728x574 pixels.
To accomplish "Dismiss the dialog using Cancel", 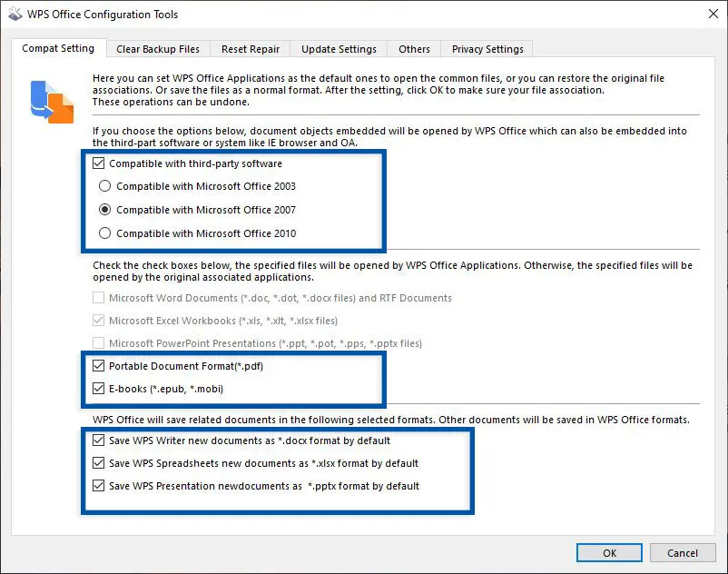I will tap(683, 552).
